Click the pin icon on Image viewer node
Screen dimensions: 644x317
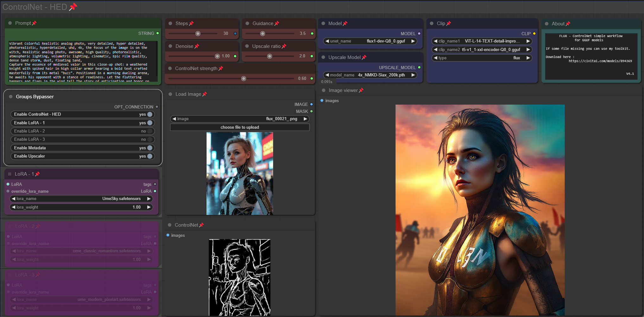tap(361, 90)
